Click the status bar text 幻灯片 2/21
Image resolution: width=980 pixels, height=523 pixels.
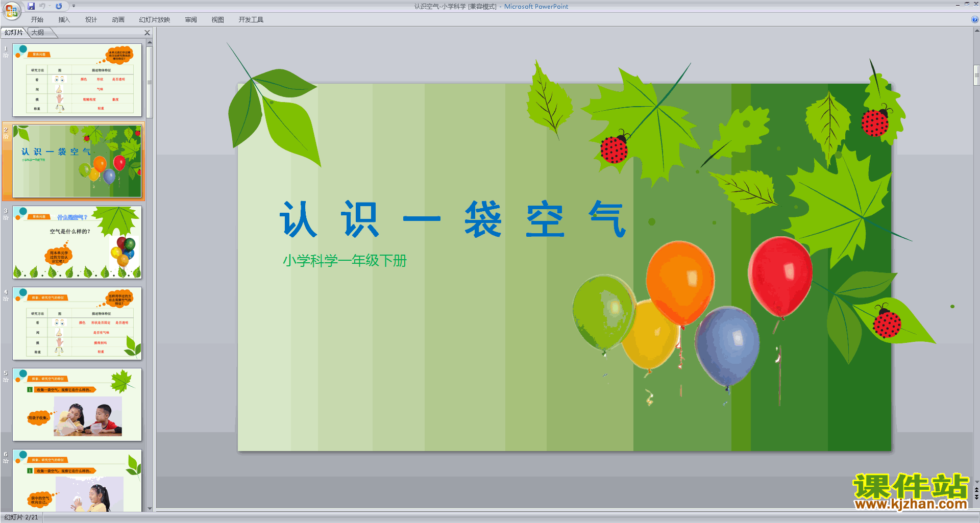[21, 517]
